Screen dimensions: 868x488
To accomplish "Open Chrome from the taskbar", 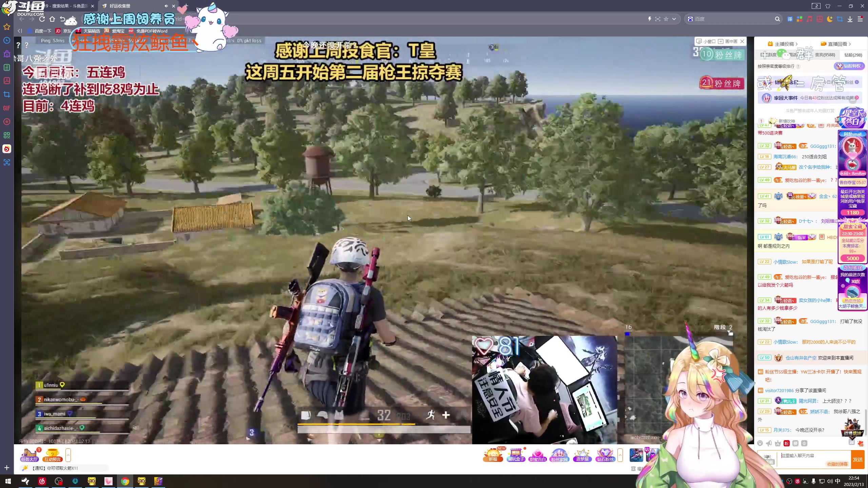I will pos(125,481).
